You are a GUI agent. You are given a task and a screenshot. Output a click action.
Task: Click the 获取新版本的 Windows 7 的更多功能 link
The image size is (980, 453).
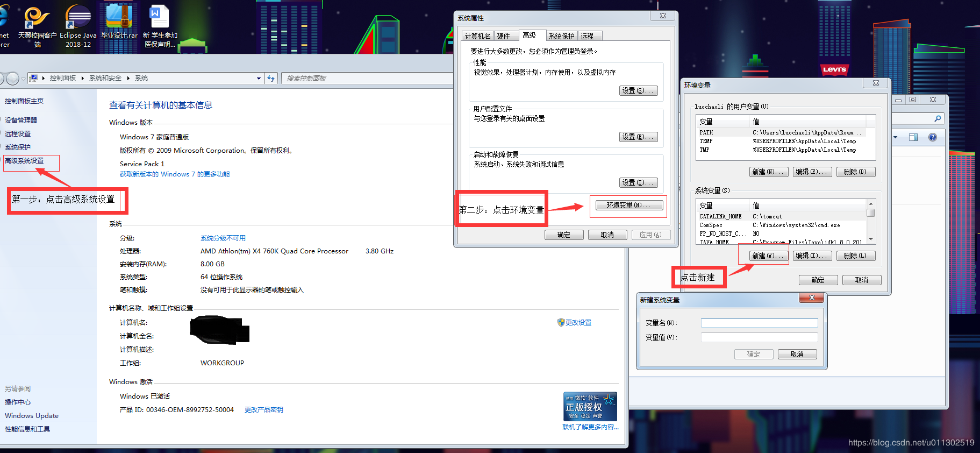tap(175, 174)
